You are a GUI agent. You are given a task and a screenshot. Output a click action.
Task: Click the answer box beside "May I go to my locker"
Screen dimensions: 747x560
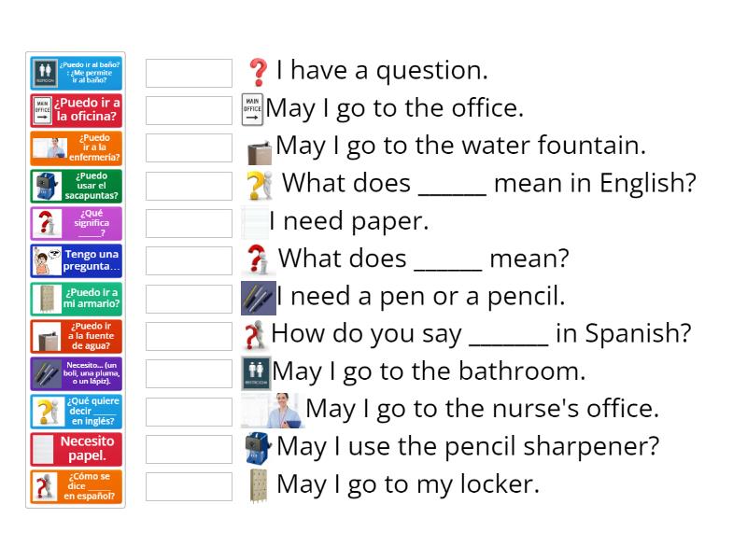pos(190,483)
